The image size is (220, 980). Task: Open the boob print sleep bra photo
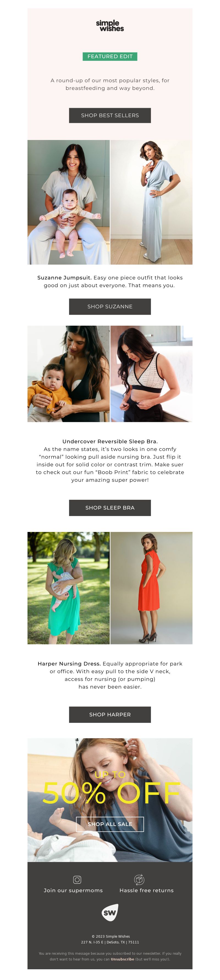coord(152,374)
